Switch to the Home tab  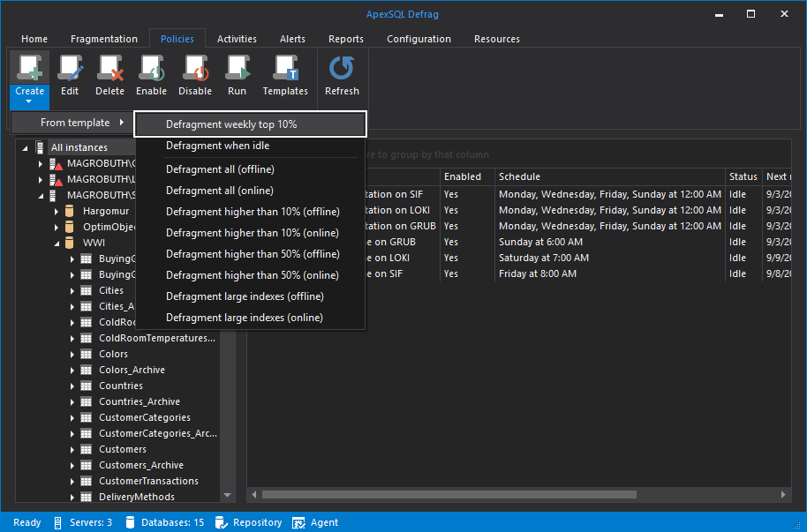[34, 39]
